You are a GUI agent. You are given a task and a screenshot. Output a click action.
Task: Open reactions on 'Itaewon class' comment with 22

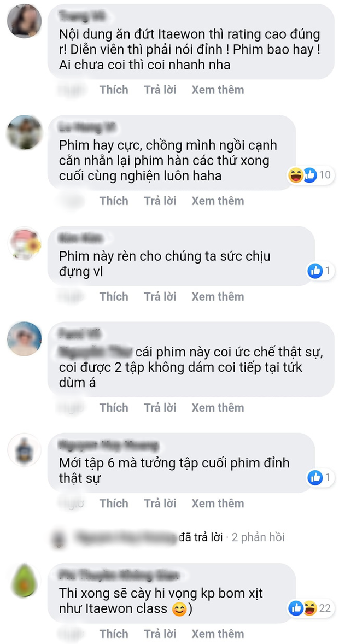(x=311, y=608)
